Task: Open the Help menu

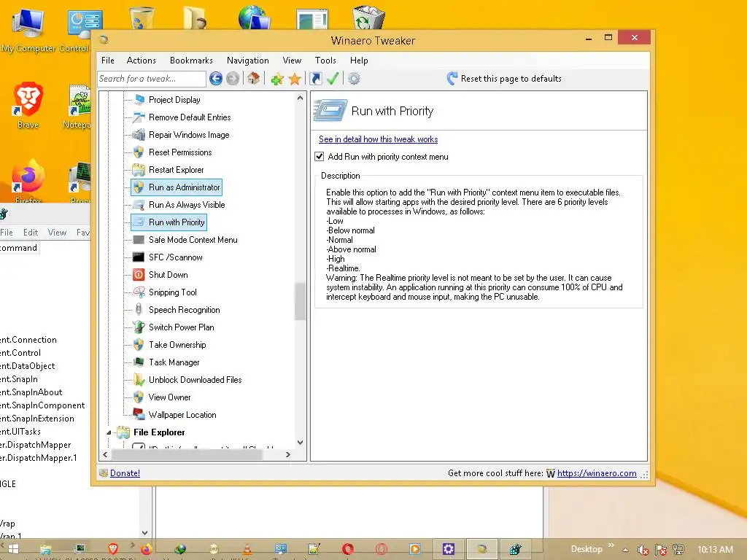Action: click(x=359, y=61)
